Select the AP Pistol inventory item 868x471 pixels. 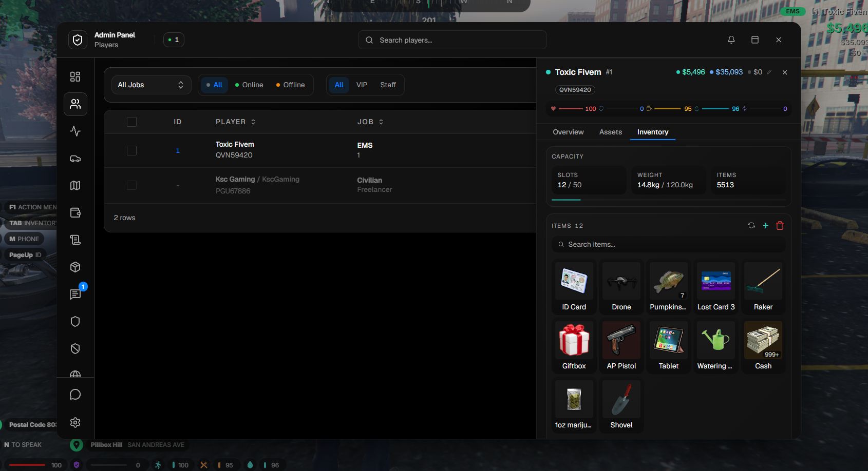pyautogui.click(x=621, y=346)
